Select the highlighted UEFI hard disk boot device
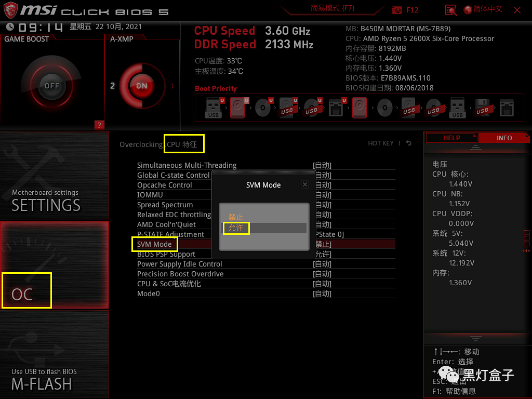 238,108
